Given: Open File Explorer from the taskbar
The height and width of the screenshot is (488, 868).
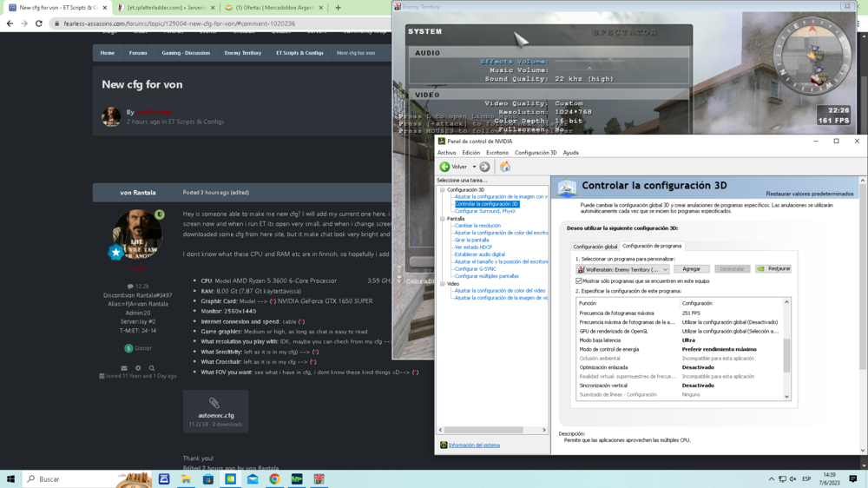Looking at the screenshot, I should pos(186,479).
